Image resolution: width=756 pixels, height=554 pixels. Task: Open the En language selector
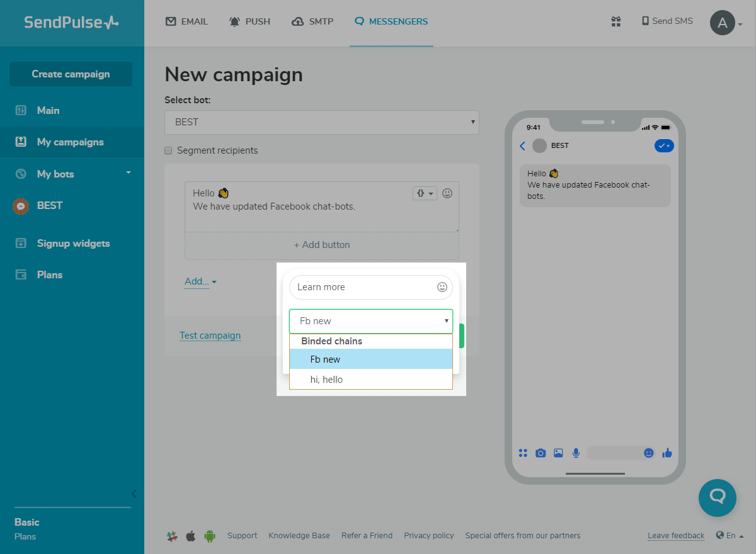[730, 536]
